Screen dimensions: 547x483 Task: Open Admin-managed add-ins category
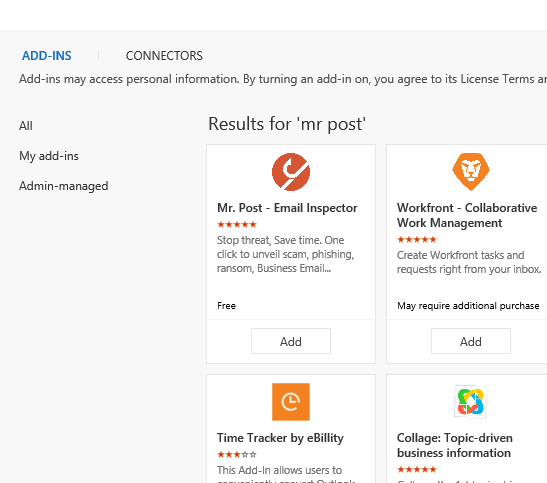63,186
